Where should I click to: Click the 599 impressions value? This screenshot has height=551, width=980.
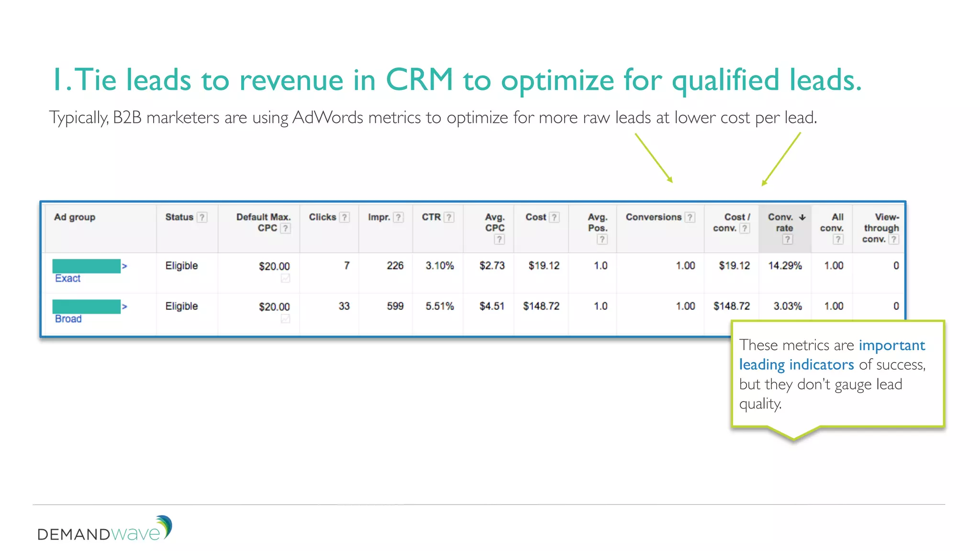pyautogui.click(x=395, y=307)
